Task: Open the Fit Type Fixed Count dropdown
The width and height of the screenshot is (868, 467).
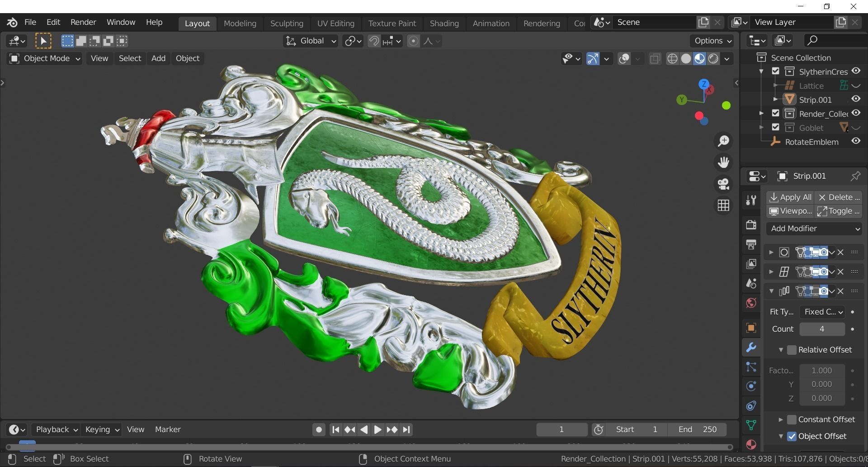Action: coord(822,312)
